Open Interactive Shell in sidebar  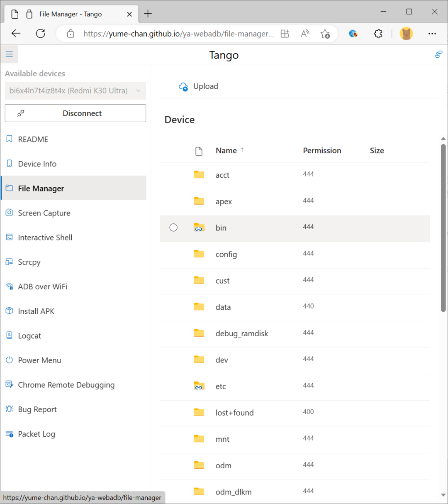click(45, 237)
